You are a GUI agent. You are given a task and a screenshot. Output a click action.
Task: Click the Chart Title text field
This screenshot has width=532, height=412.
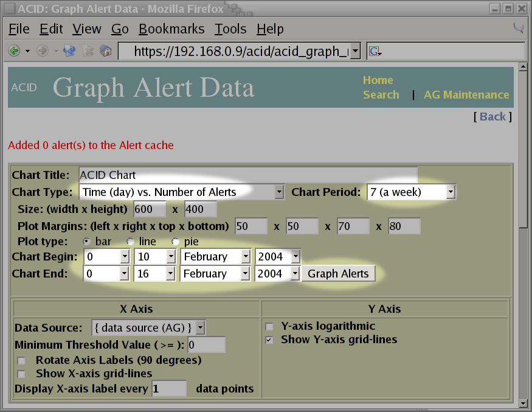pos(247,175)
